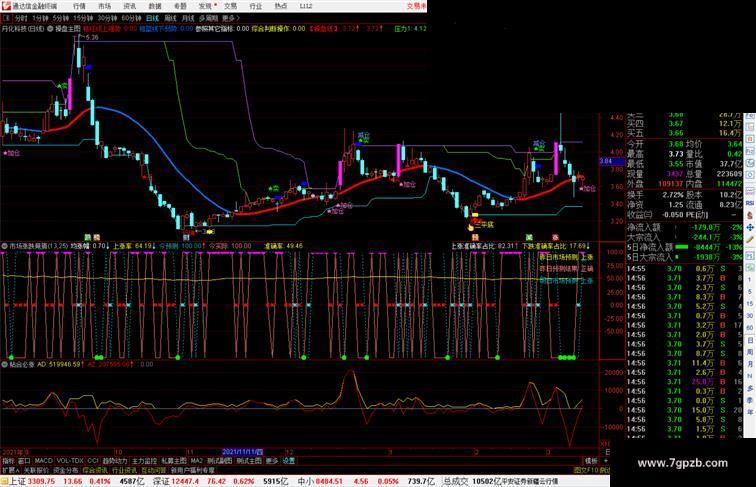The height and width of the screenshot is (487, 756).
Task: Open the 综合资讯 tab
Action: 95,470
